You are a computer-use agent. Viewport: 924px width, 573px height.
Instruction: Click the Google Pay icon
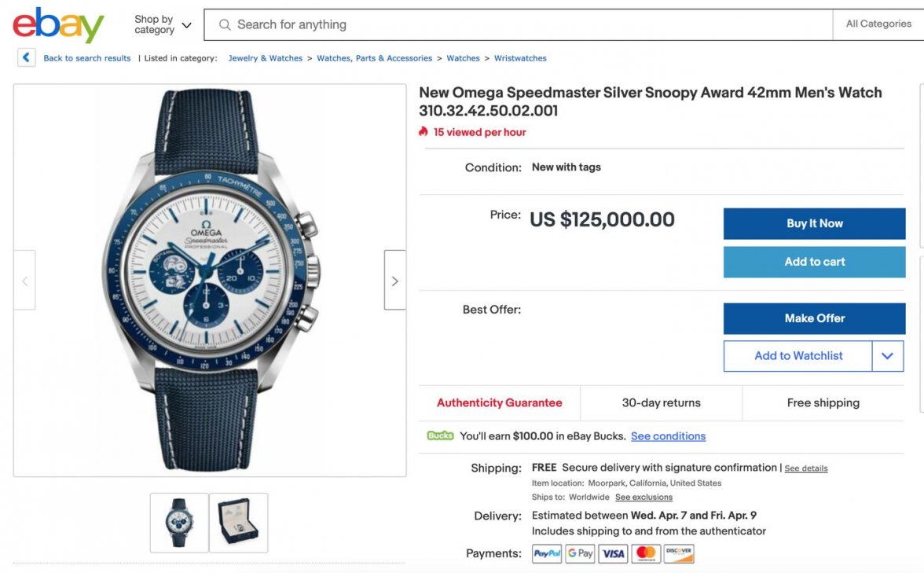(x=580, y=554)
